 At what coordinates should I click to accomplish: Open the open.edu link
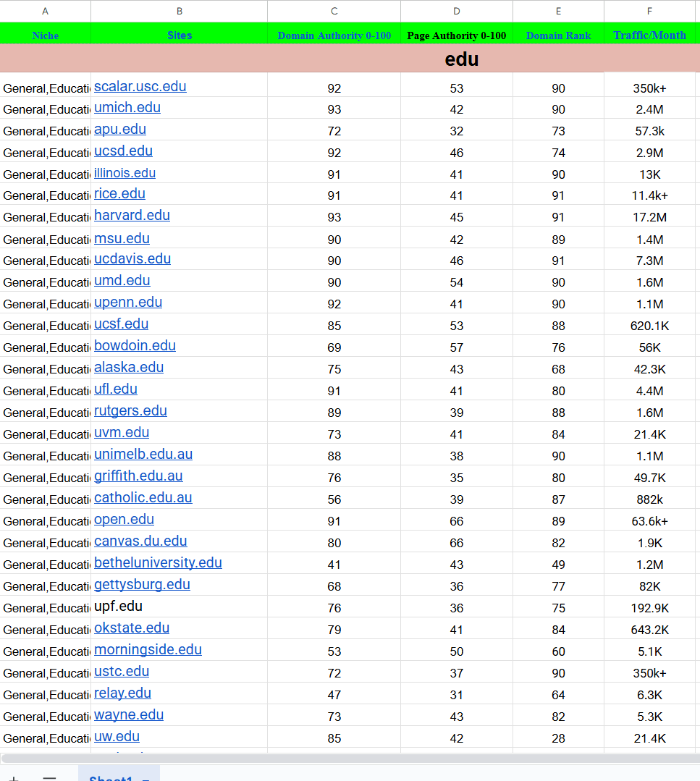pyautogui.click(x=124, y=520)
